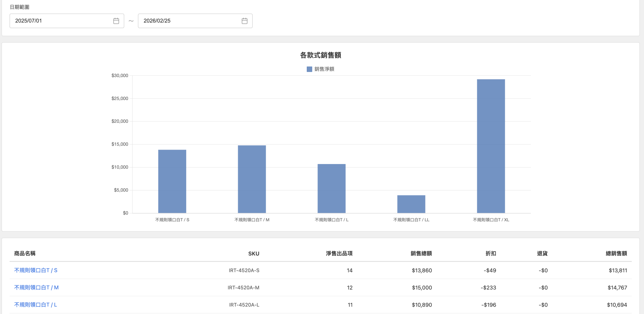Click the 不規則領口白T / M bar
This screenshot has width=644, height=314.
tap(252, 179)
